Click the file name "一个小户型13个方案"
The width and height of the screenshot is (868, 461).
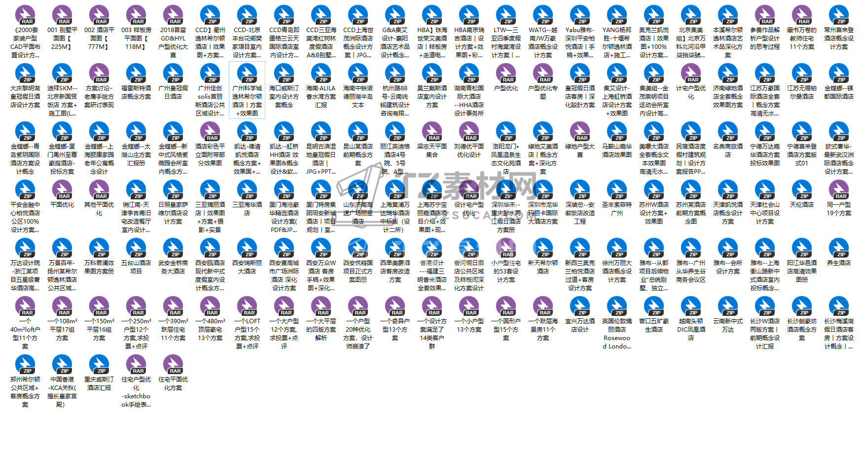coord(469,325)
